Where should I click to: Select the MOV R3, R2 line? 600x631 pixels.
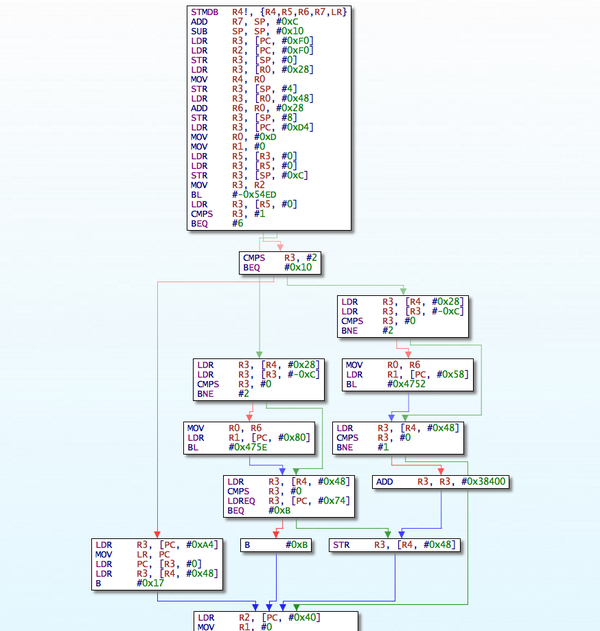coord(228,185)
